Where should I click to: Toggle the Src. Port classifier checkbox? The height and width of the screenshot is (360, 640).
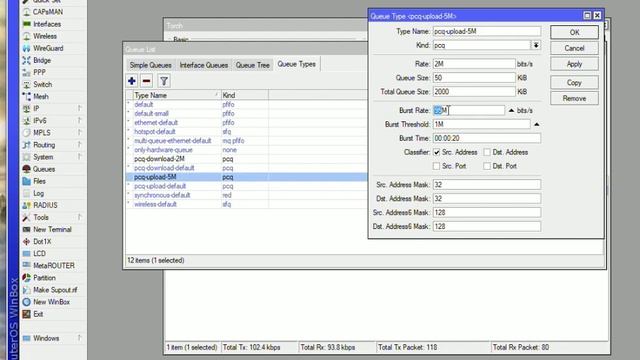[436, 166]
